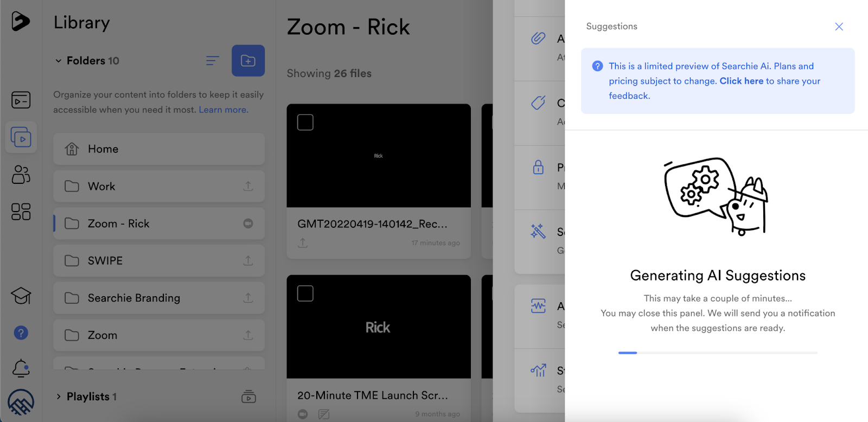Click the '17 minutes ago' timestamp
This screenshot has height=422, width=868.
436,243
